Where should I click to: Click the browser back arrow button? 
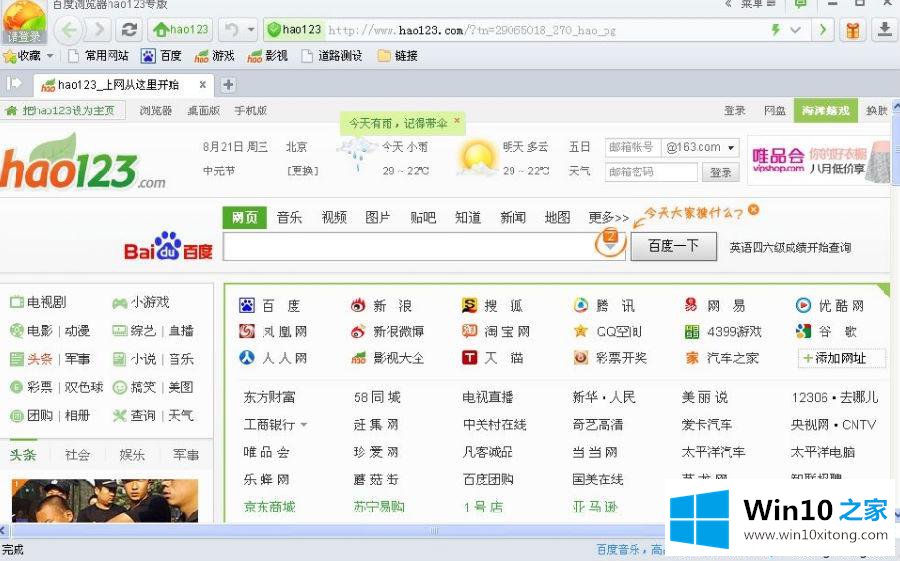click(x=69, y=30)
